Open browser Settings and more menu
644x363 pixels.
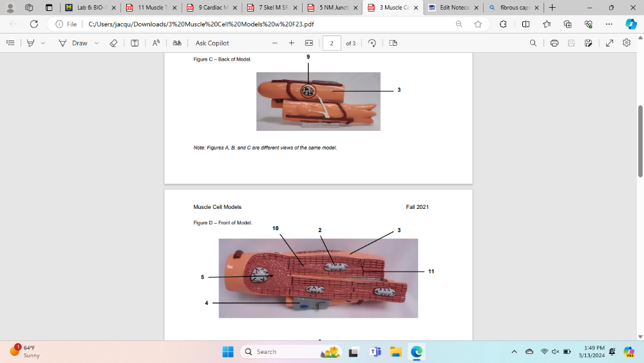(x=609, y=24)
